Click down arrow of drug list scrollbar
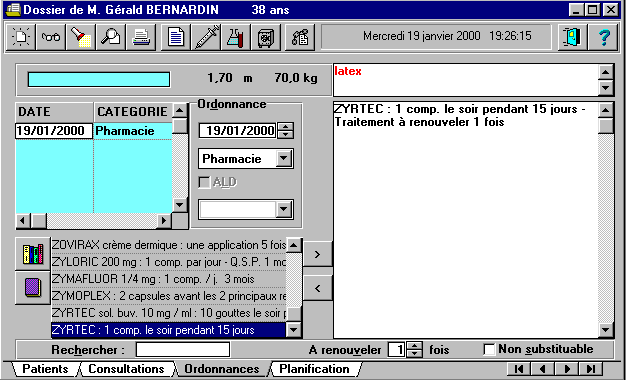Screen dimensions: 626x380 [294, 330]
